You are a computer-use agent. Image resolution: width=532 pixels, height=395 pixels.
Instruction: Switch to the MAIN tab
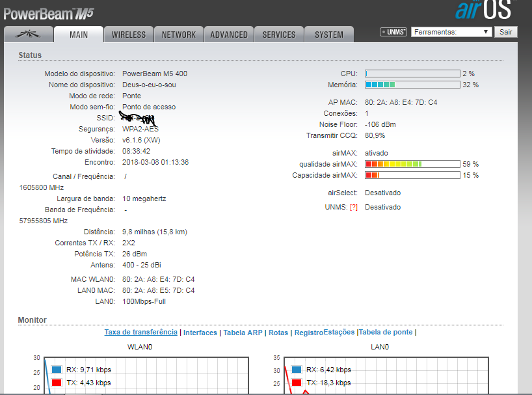(x=79, y=34)
